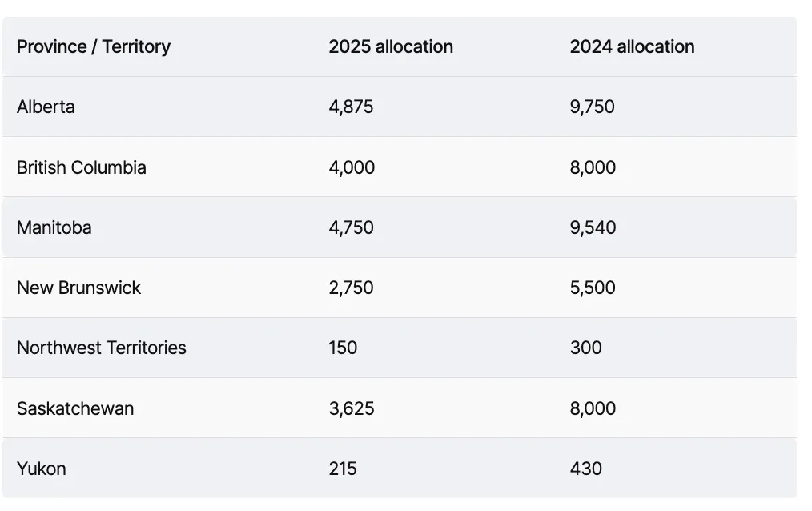
Task: Click British Columbia's 2024 allocation value
Action: [593, 167]
